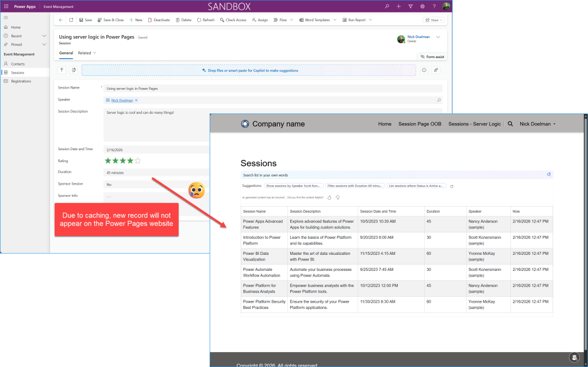Click the search magnifier on Power Pages navbar

[510, 124]
